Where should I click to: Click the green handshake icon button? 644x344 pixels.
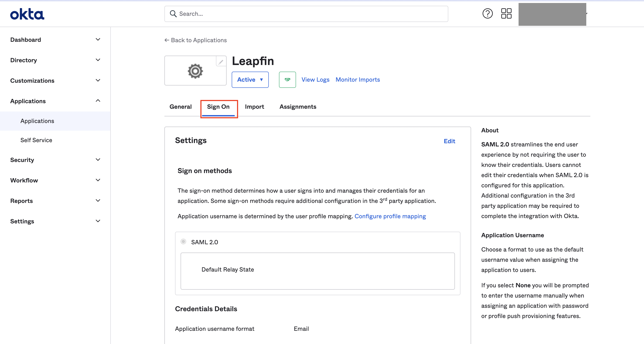(x=287, y=79)
